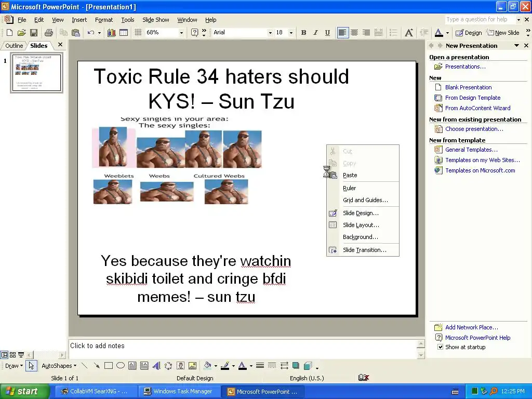Click Blank Presentation link
532x399 pixels.
(x=468, y=87)
